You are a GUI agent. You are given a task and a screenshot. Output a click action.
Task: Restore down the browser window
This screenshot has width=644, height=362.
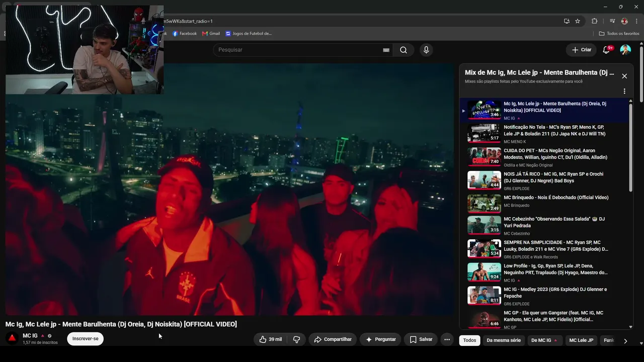[620, 7]
